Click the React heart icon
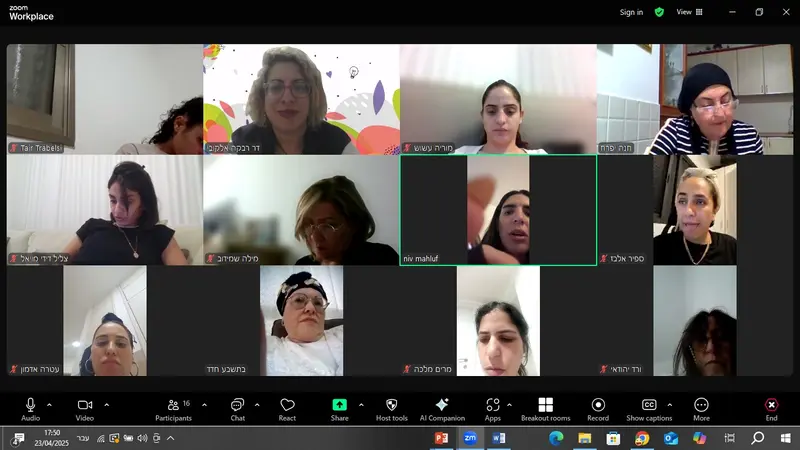Image resolution: width=800 pixels, height=450 pixels. 287,408
